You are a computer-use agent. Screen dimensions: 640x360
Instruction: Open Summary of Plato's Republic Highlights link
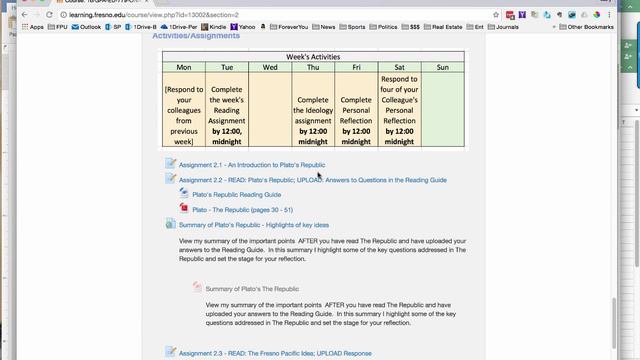point(254,225)
